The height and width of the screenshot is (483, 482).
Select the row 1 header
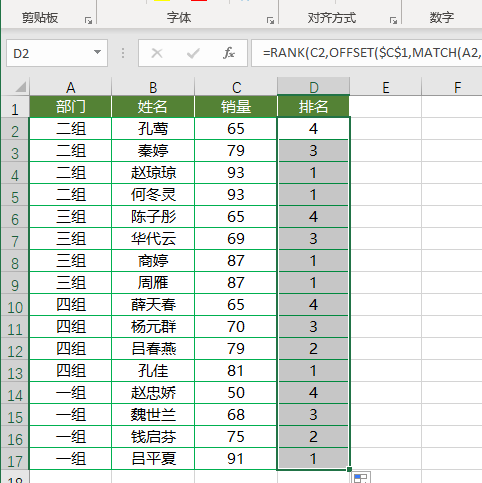coord(15,107)
